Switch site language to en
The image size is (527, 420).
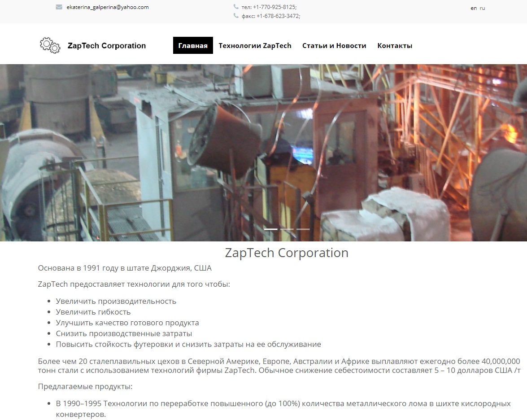coord(474,8)
